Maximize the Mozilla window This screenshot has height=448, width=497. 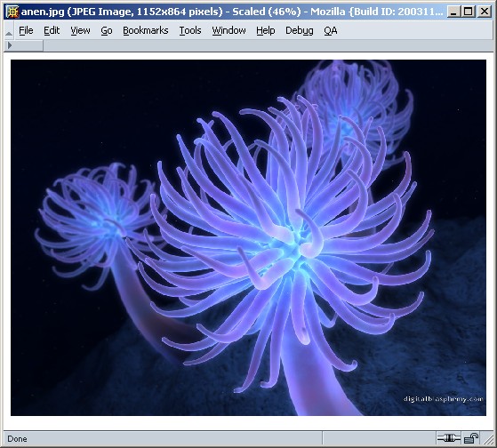point(468,12)
